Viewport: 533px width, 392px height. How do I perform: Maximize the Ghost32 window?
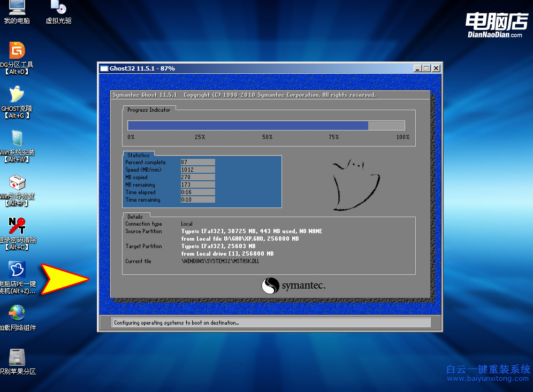coord(427,68)
